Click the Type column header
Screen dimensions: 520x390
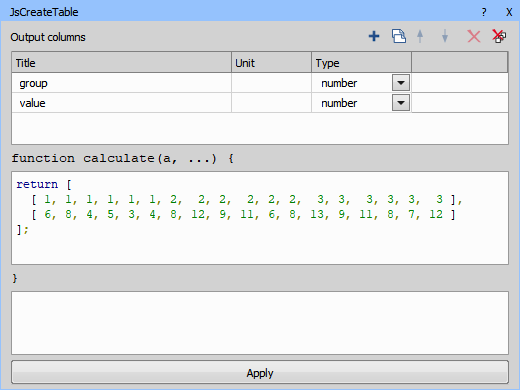click(362, 62)
